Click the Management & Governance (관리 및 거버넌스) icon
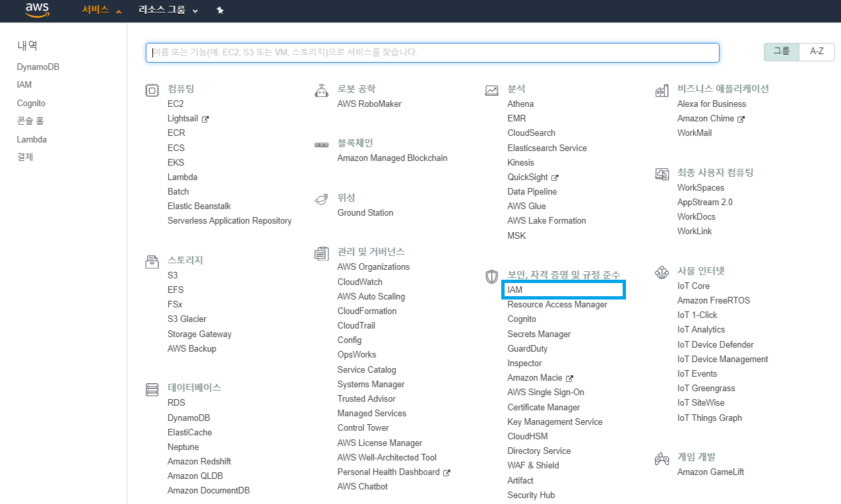The height and width of the screenshot is (504, 841). pyautogui.click(x=322, y=253)
